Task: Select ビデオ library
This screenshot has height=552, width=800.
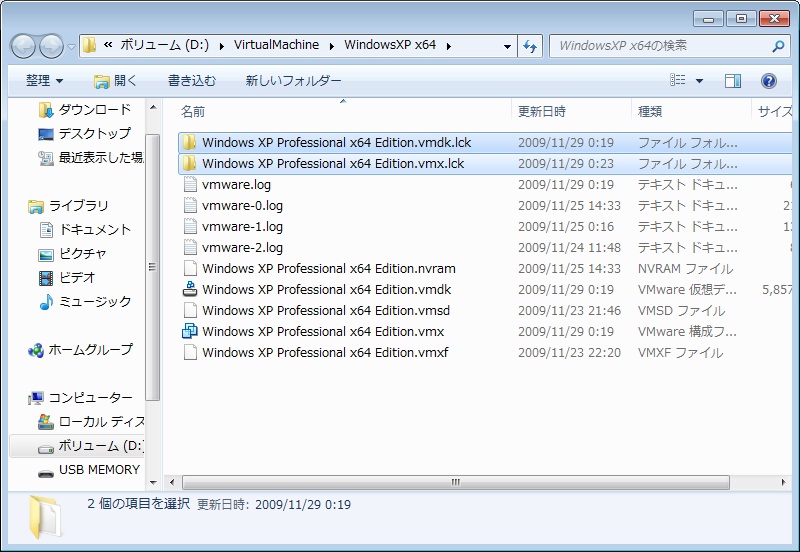Action: click(x=67, y=278)
